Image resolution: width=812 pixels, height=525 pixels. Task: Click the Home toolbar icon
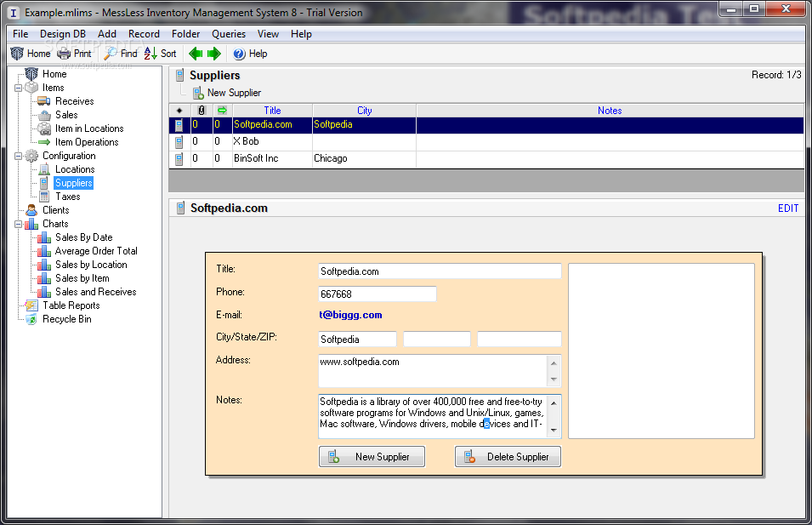click(x=17, y=54)
